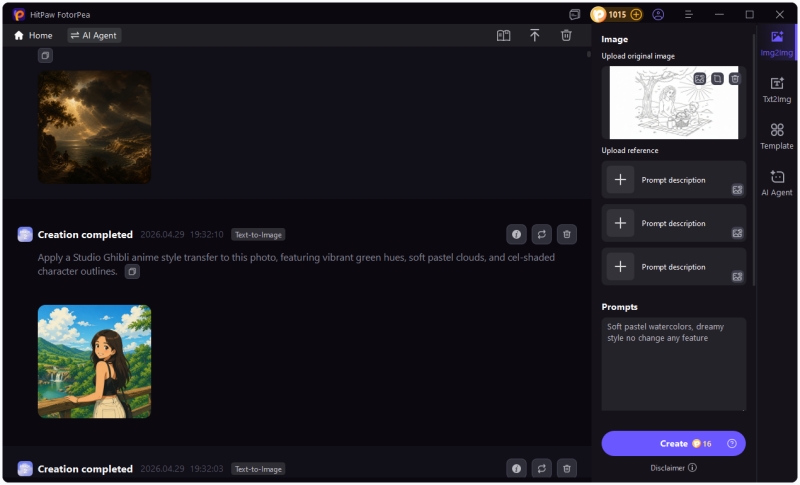This screenshot has width=800, height=485.
Task: Go to Home in the top bar
Action: [x=33, y=35]
